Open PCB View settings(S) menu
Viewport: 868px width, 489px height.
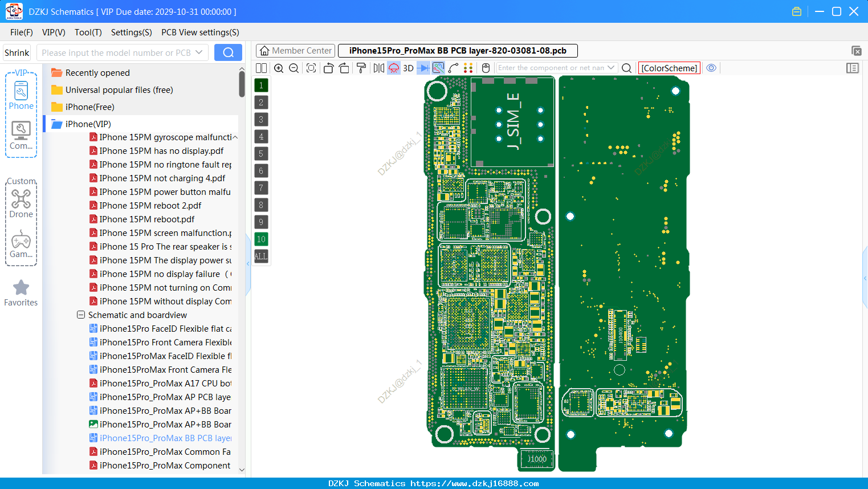(200, 32)
